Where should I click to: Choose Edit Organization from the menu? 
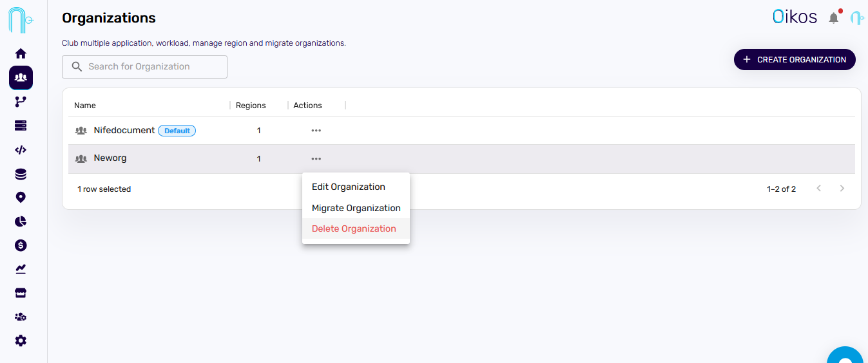click(349, 187)
